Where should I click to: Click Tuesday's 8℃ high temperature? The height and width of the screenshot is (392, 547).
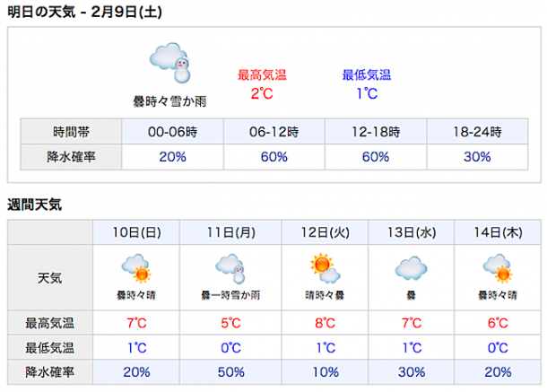pyautogui.click(x=324, y=323)
